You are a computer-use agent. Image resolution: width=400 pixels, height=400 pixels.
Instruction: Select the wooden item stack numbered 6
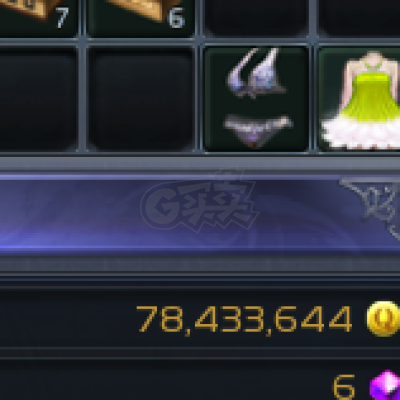(x=141, y=17)
